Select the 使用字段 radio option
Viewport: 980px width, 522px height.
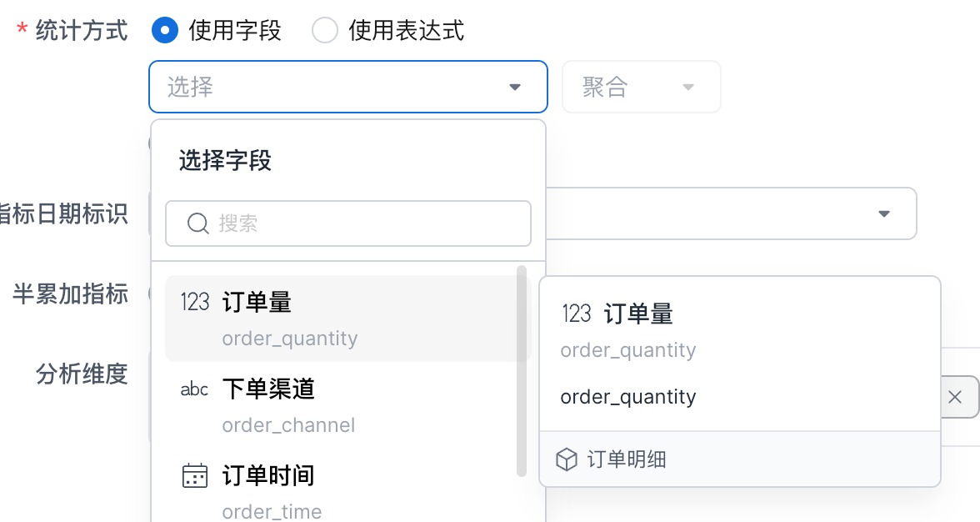click(165, 31)
